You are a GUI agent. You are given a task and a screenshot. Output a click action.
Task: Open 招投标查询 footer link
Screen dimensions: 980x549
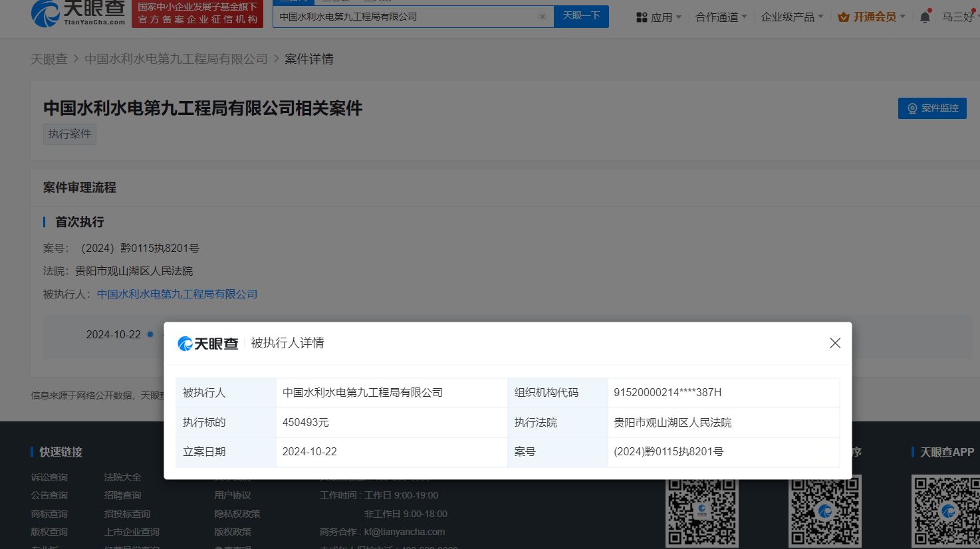coord(127,514)
